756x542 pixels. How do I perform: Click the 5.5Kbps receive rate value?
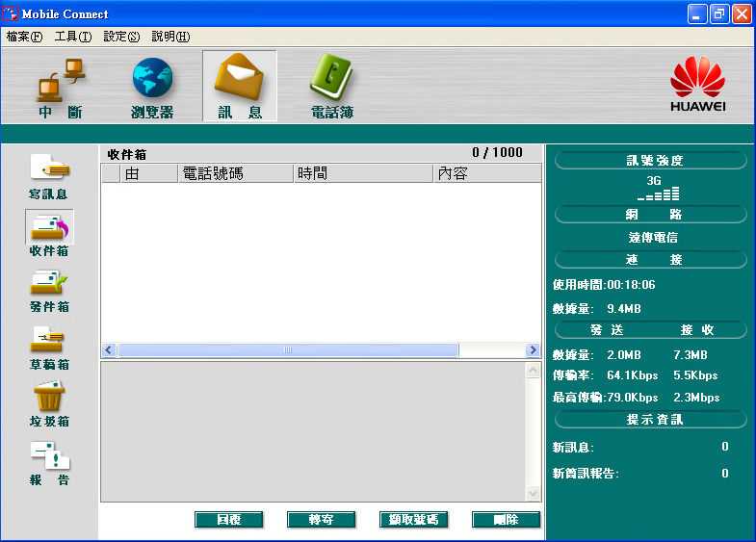tap(695, 375)
